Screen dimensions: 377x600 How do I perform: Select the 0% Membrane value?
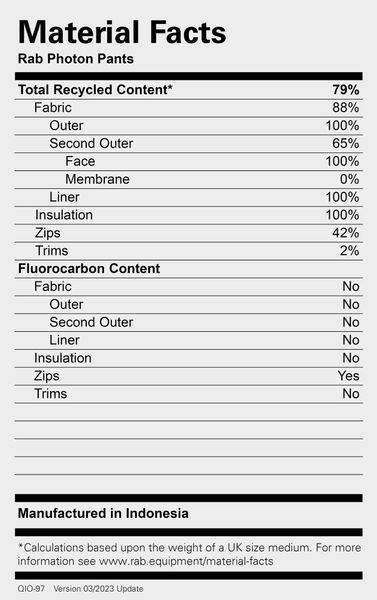(349, 179)
